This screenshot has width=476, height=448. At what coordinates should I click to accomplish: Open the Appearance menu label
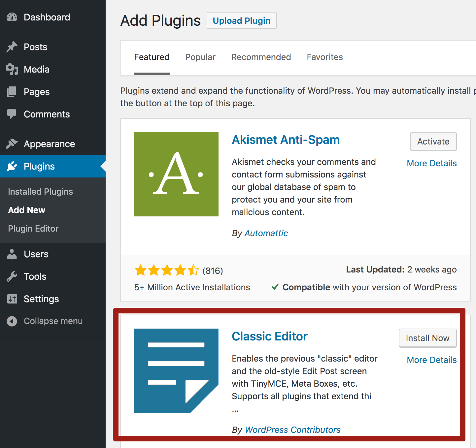50,144
